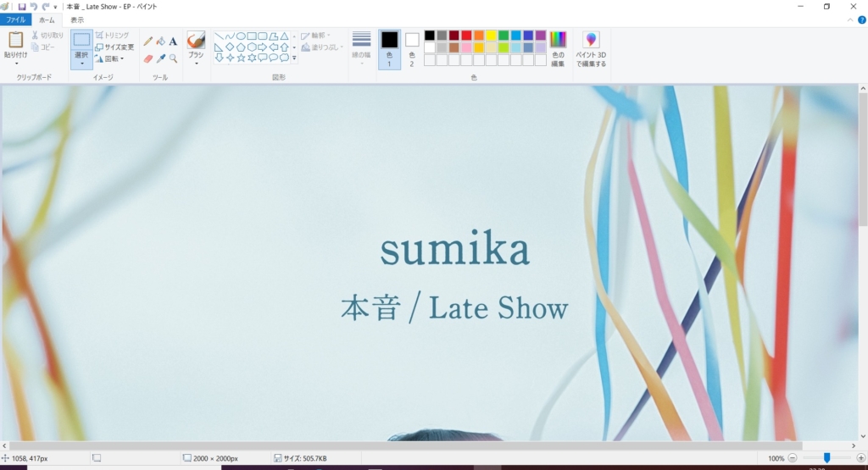Choose the Down arrow shape

click(220, 58)
